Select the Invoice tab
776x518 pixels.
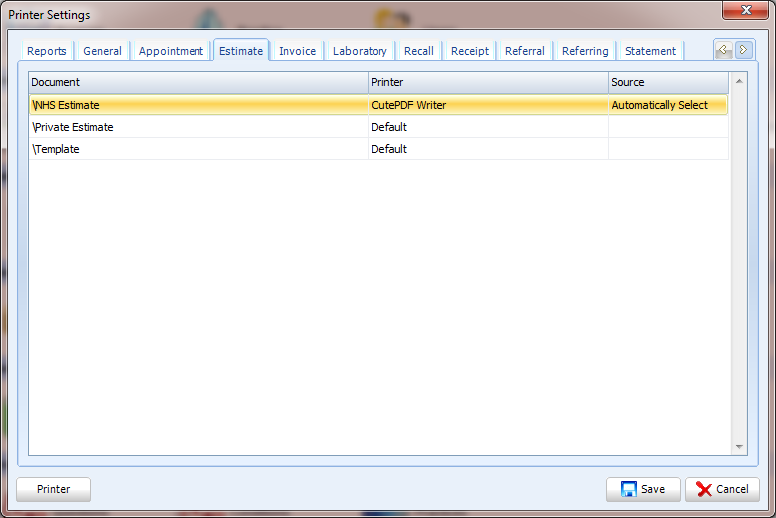297,51
